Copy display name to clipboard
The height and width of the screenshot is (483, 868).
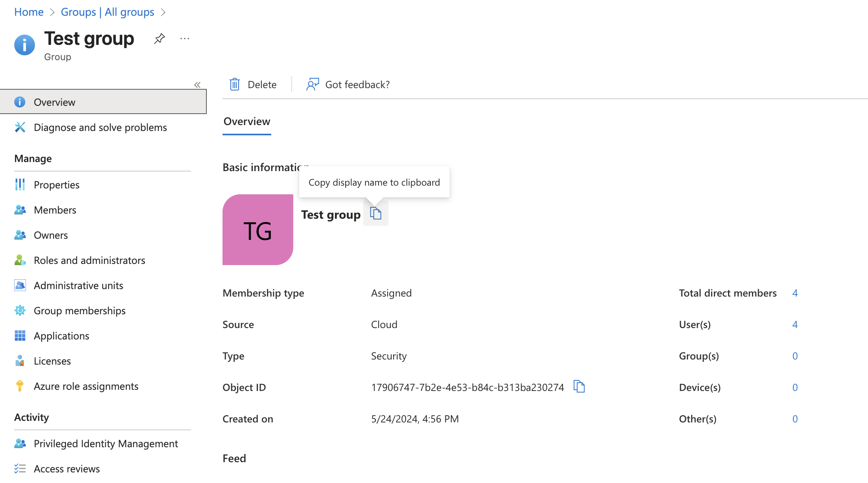[376, 214]
